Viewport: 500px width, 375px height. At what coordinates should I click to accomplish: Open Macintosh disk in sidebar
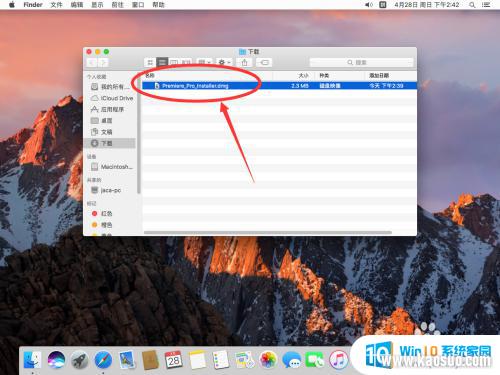tap(112, 167)
